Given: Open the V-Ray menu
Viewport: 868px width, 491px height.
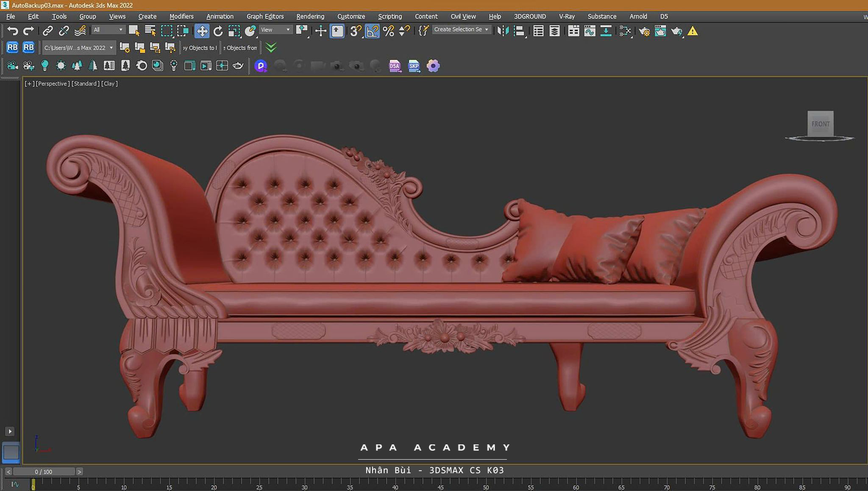Looking at the screenshot, I should pos(566,16).
